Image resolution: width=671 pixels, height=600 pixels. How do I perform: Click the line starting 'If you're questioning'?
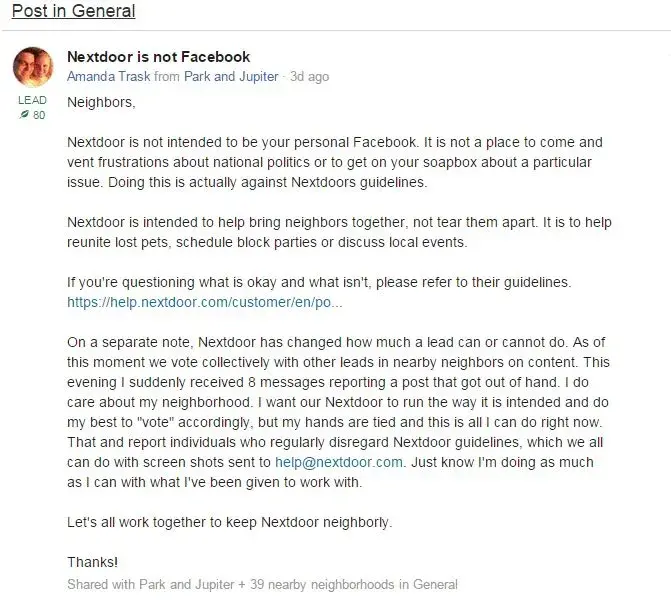coord(318,282)
